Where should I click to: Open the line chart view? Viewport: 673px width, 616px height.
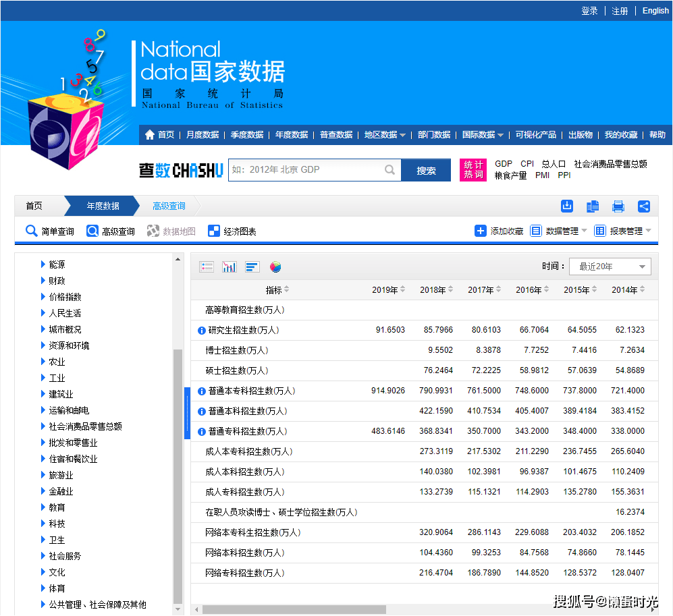pos(229,267)
